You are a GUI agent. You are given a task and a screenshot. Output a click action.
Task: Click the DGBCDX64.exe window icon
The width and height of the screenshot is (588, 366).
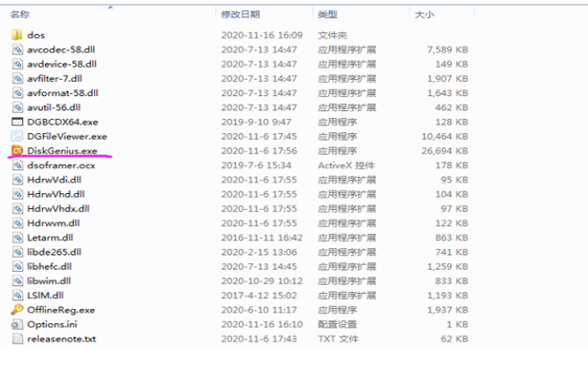pyautogui.click(x=17, y=122)
